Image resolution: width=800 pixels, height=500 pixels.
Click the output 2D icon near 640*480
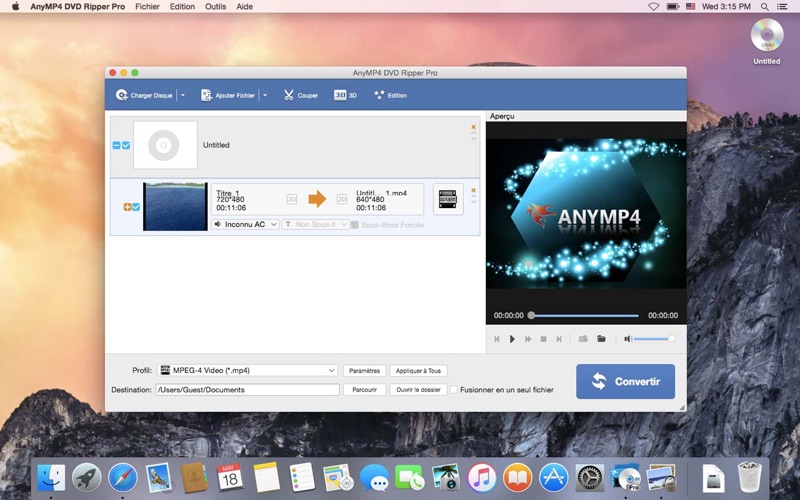click(x=342, y=199)
